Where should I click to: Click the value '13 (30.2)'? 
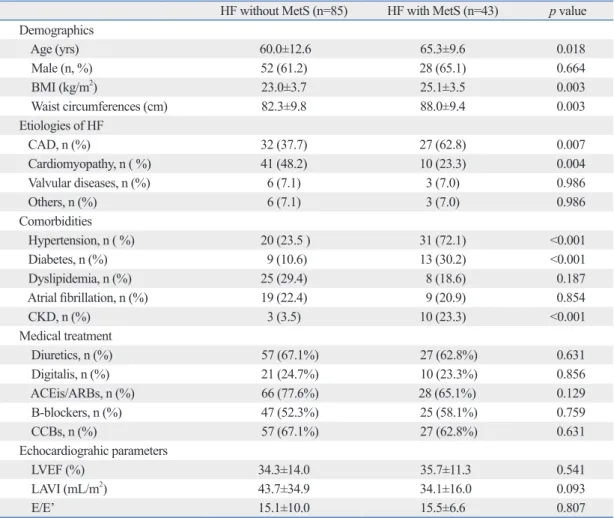click(x=443, y=260)
